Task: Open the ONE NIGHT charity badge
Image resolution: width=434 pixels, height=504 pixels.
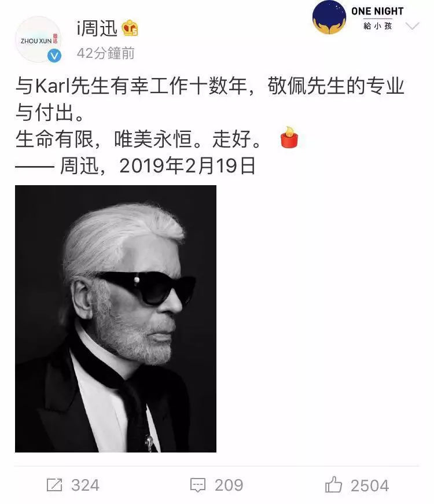Action: 358,18
